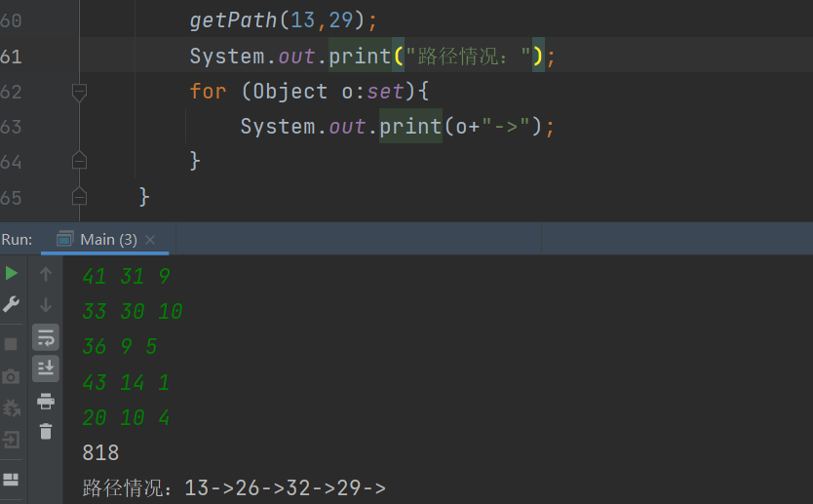Click 'set' variable in for loop
The height and width of the screenshot is (504, 813).
coord(385,92)
